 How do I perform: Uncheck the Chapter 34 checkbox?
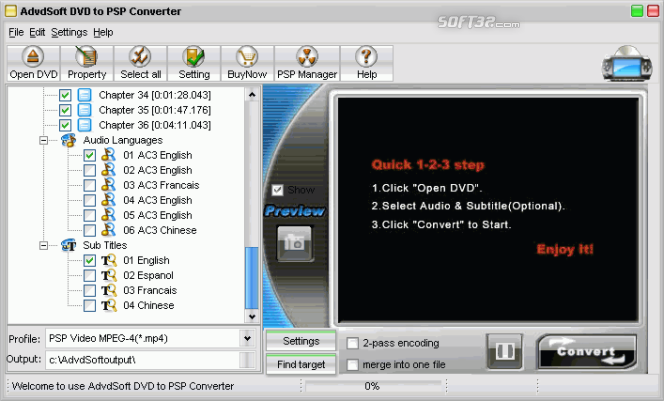[65, 95]
